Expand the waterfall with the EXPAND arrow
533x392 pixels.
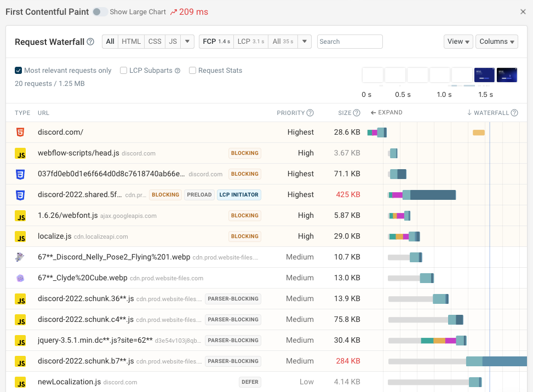tap(387, 112)
